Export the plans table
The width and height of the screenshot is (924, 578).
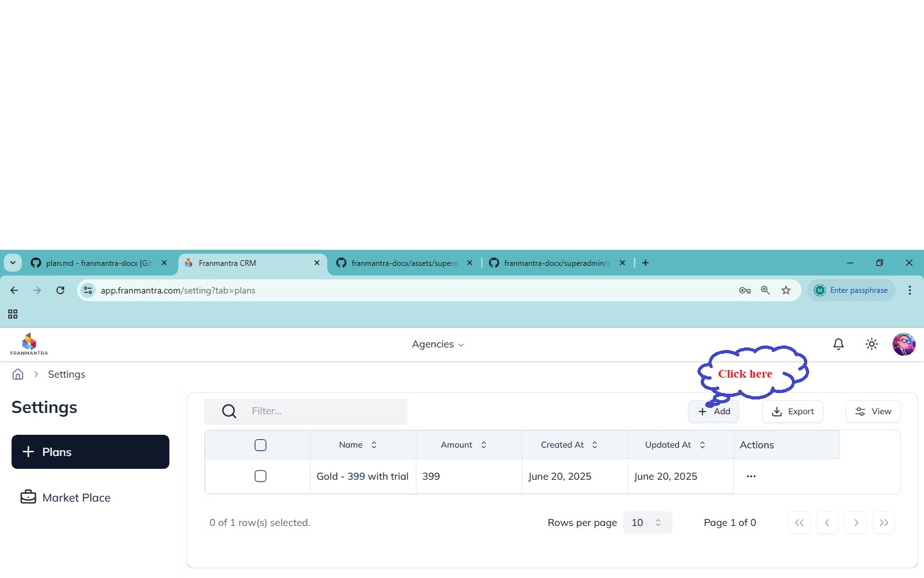(792, 412)
